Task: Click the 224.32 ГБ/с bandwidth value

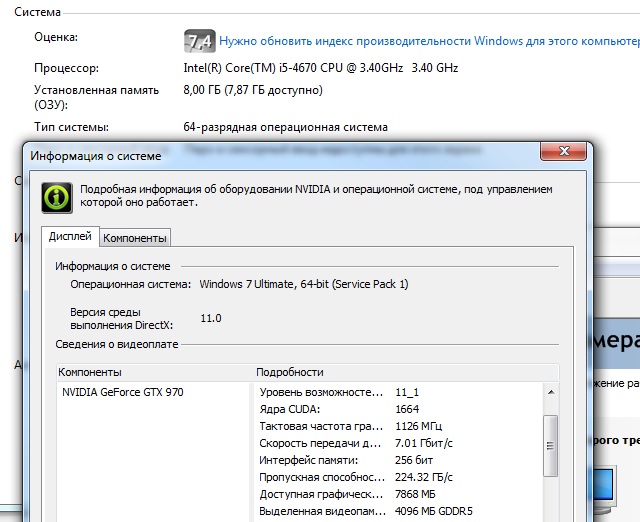Action: coord(424,477)
